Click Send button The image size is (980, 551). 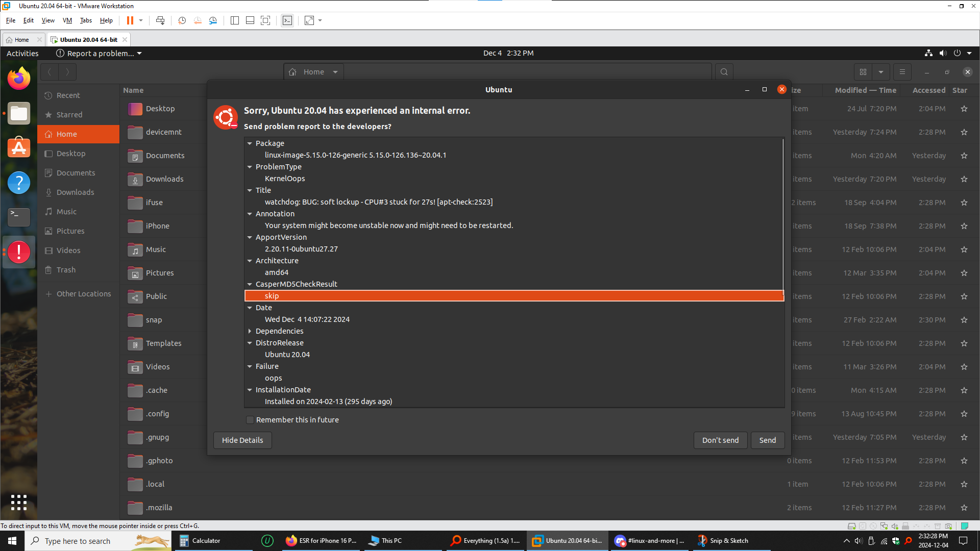(x=767, y=440)
